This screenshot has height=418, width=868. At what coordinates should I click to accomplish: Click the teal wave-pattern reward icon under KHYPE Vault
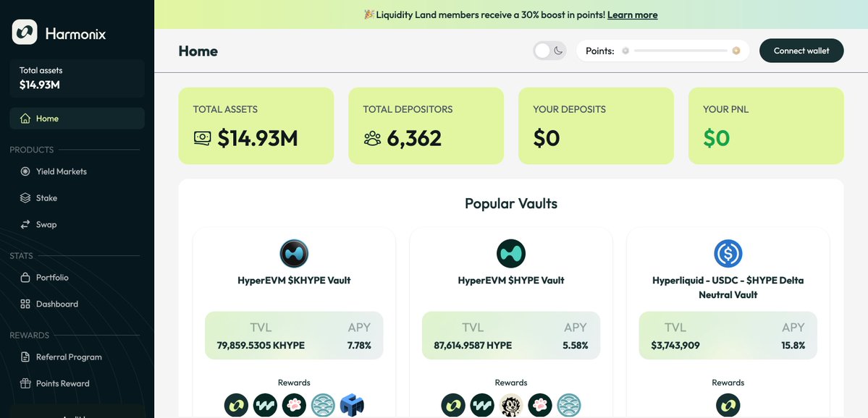point(323,405)
